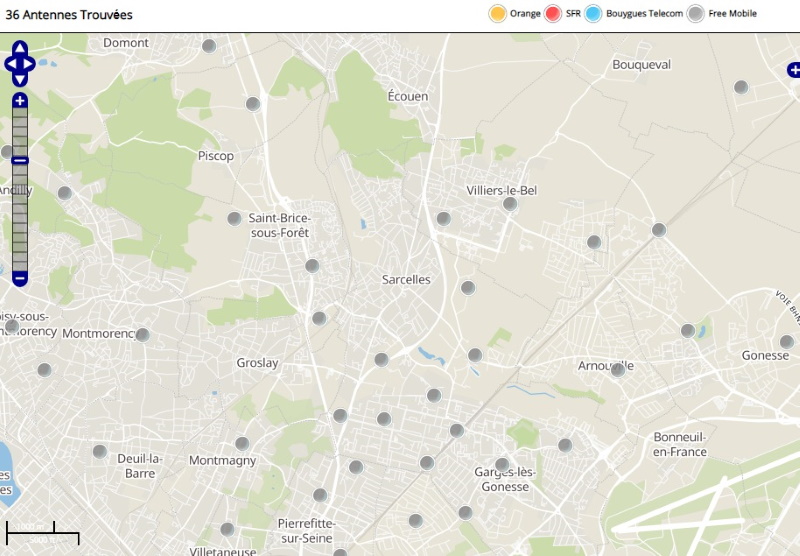Click the antenna marker right of Gonesse
800x556 pixels.
click(x=786, y=342)
